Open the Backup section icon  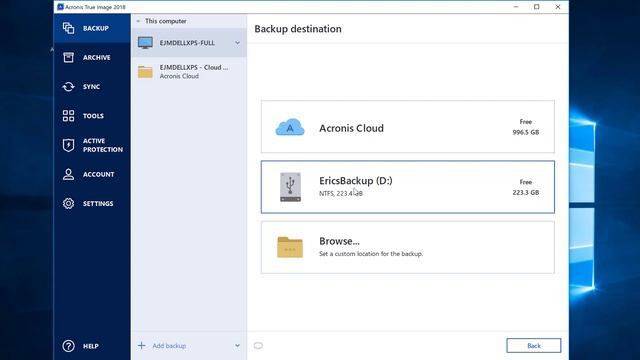[68, 28]
